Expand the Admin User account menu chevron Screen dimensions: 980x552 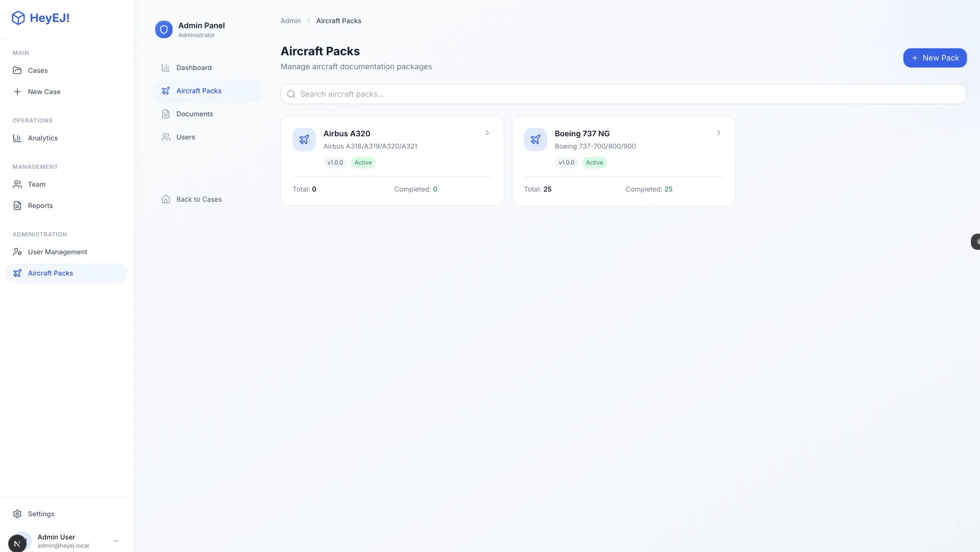point(116,541)
